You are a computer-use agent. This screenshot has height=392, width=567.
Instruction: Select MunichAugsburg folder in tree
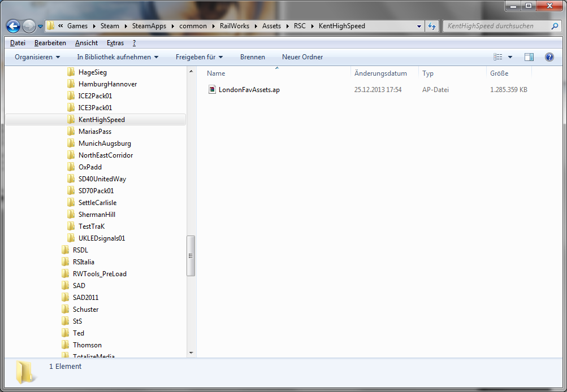105,143
